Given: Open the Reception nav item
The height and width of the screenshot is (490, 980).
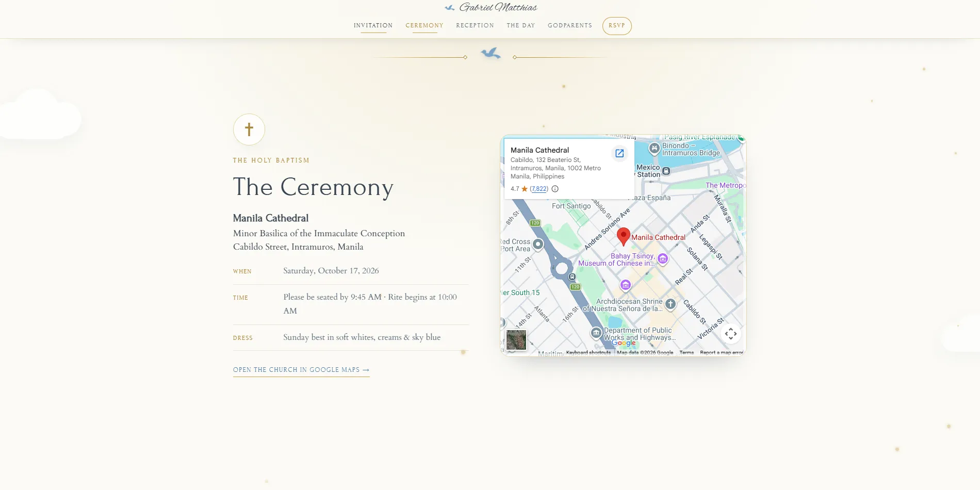Looking at the screenshot, I should (475, 26).
